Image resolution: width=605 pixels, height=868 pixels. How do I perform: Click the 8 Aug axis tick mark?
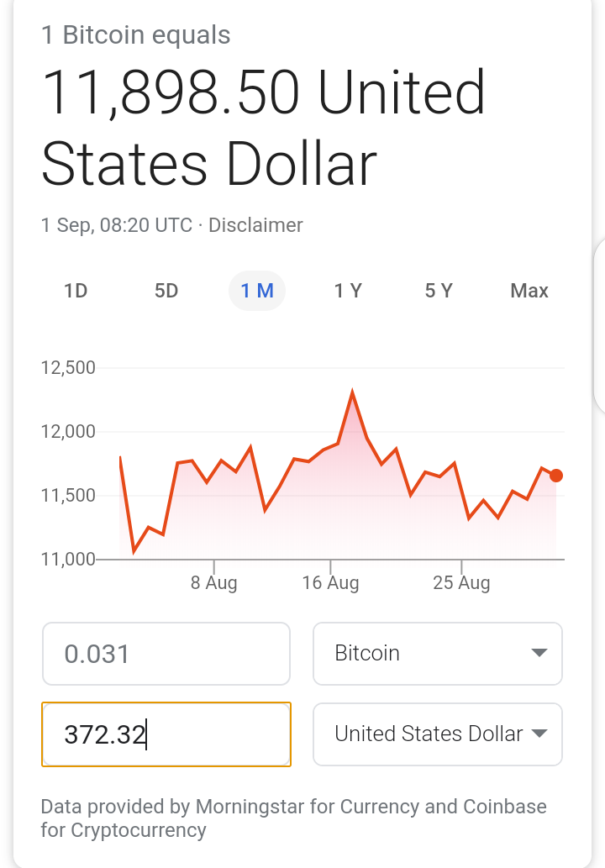pos(213,566)
